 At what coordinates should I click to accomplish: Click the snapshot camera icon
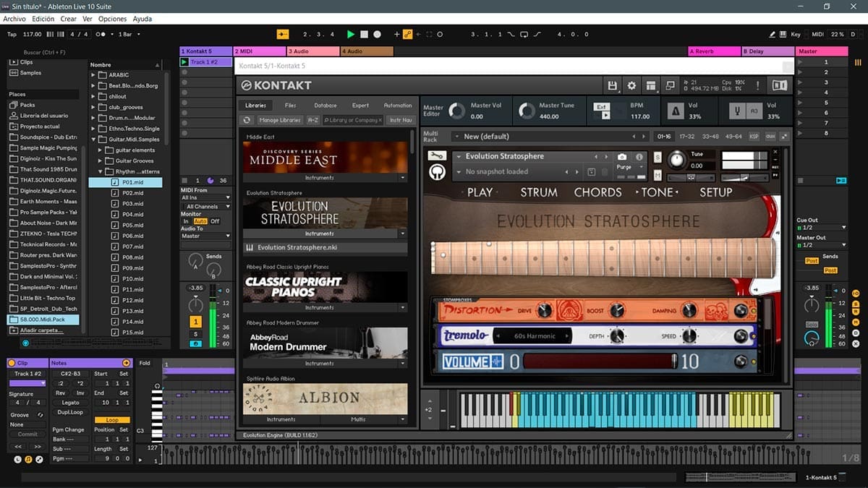[x=621, y=156]
